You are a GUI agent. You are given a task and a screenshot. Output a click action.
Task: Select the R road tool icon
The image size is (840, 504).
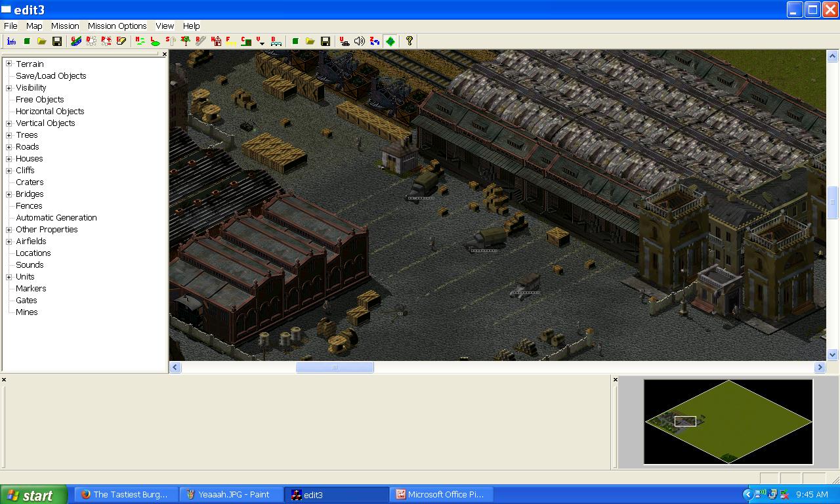[x=201, y=41]
